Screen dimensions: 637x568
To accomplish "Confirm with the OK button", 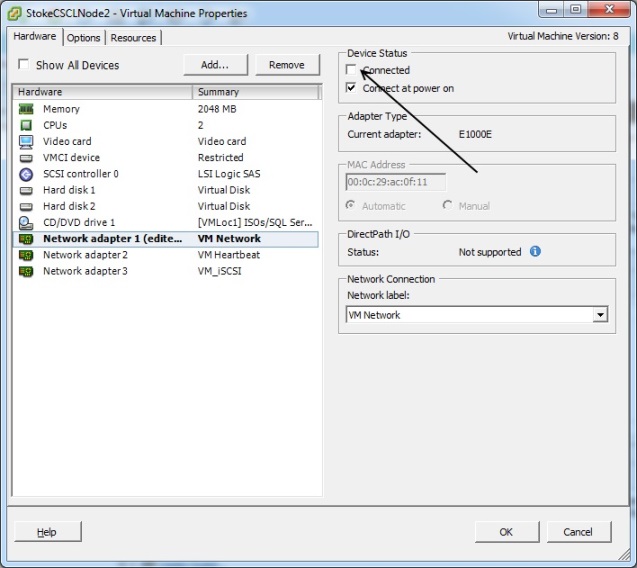I will click(506, 532).
